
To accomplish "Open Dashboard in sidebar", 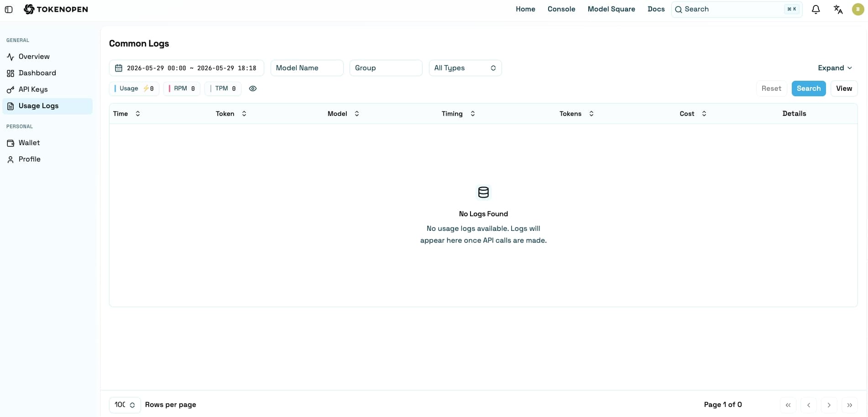I will (x=47, y=73).
